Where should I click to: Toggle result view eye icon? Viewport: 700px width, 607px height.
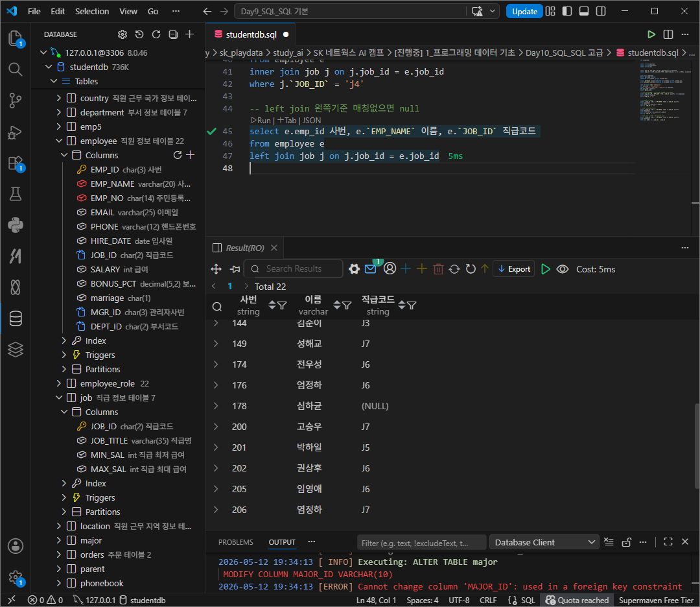coord(563,269)
